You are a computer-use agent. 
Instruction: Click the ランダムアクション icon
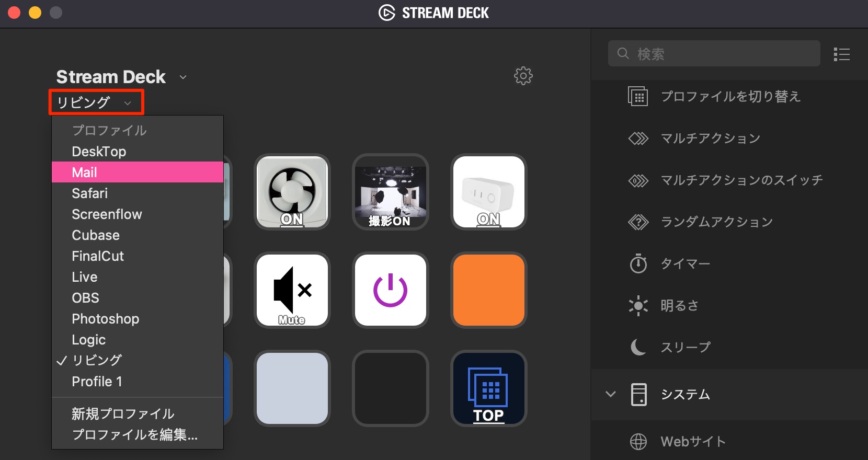point(638,222)
